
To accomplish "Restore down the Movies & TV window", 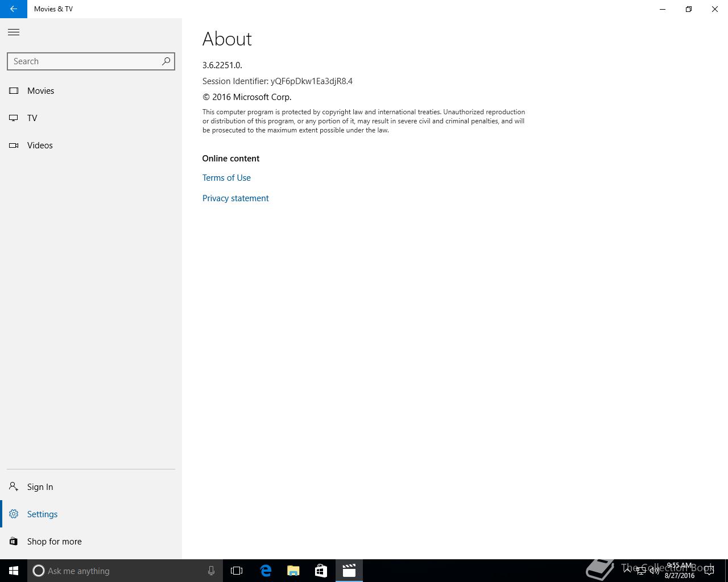I will [x=689, y=9].
